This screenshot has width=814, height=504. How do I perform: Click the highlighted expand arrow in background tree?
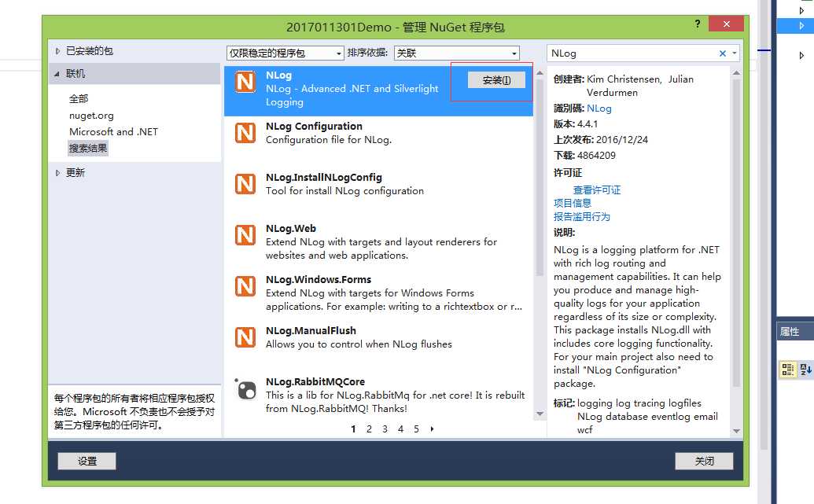(801, 25)
